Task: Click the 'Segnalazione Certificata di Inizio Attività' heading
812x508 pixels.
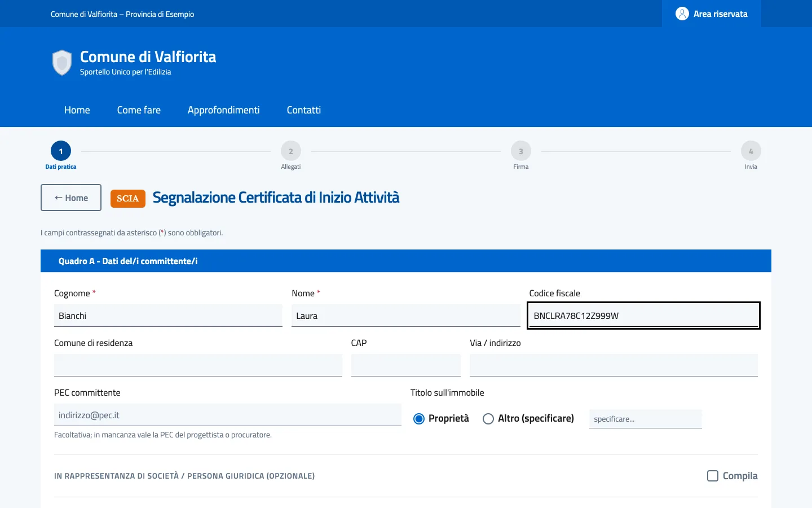Action: (276, 198)
